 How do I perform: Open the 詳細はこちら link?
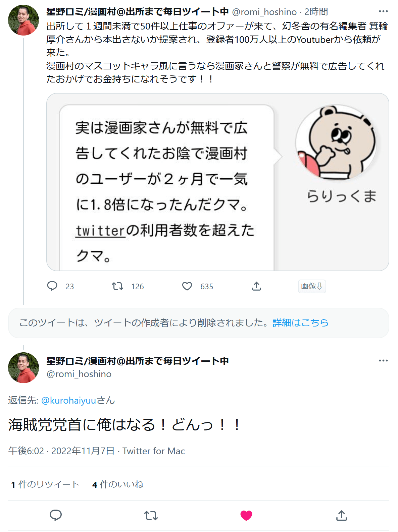300,322
